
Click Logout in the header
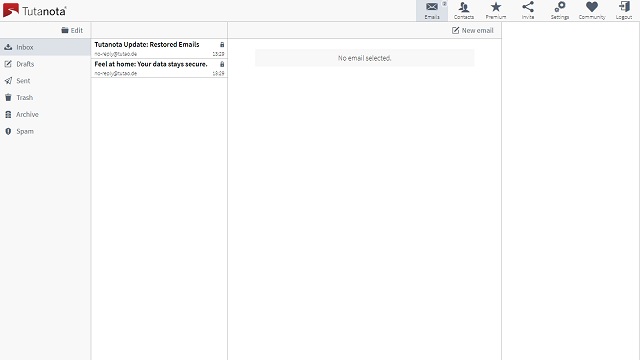click(624, 11)
